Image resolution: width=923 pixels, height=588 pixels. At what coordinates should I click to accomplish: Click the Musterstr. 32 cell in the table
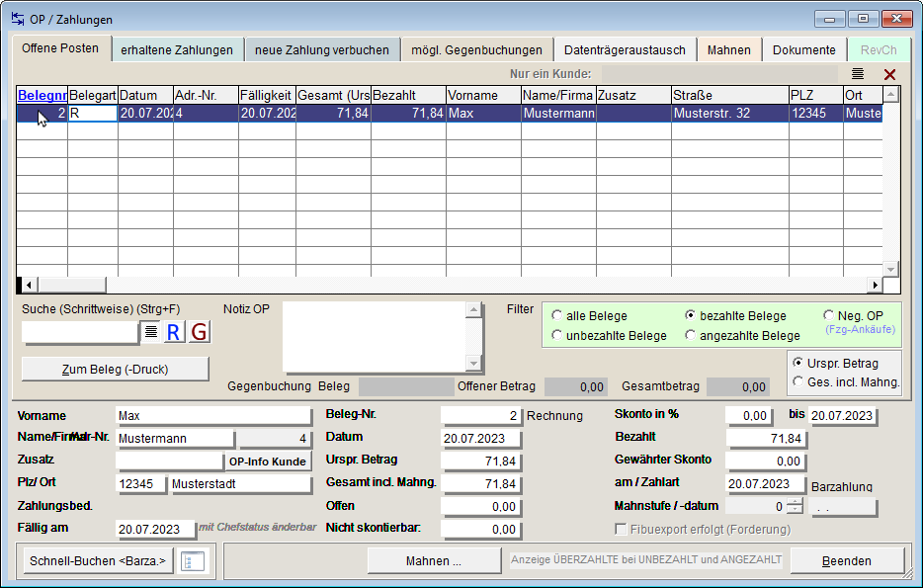(730, 113)
